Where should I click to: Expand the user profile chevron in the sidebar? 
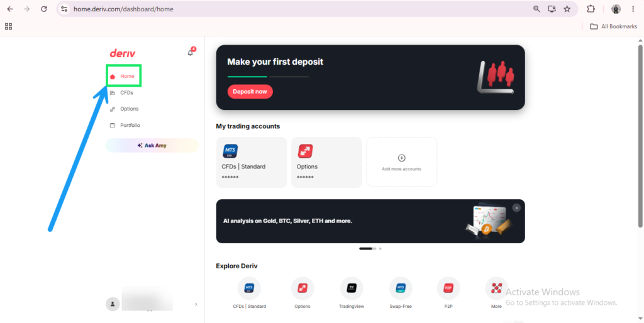[x=196, y=304]
